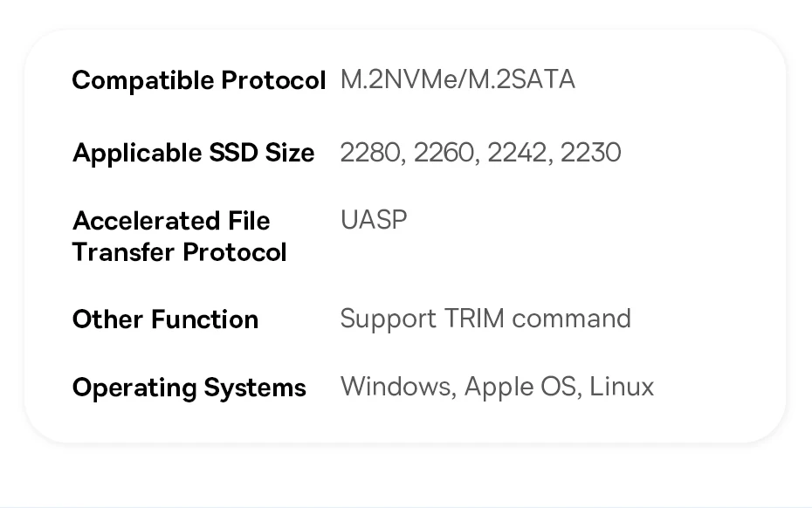812x508 pixels.
Task: Click the word Protocol in Compatible Protocol
Action: (x=273, y=80)
